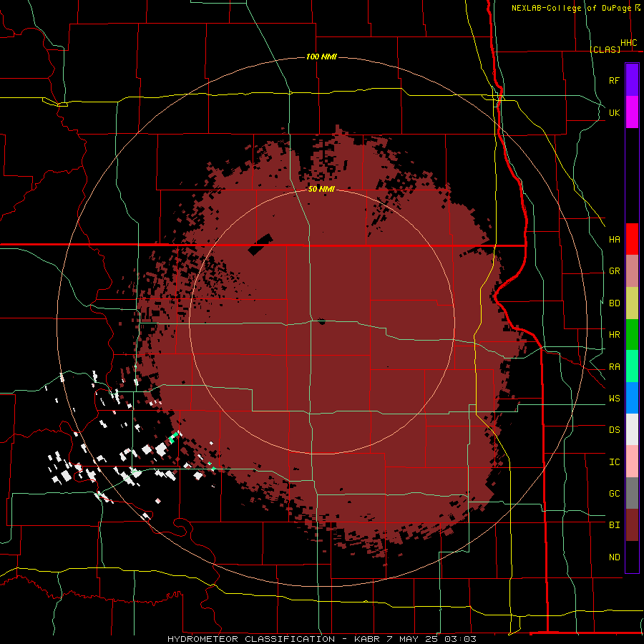Click the white DS legend swatch
The image size is (644, 644).
[632, 429]
